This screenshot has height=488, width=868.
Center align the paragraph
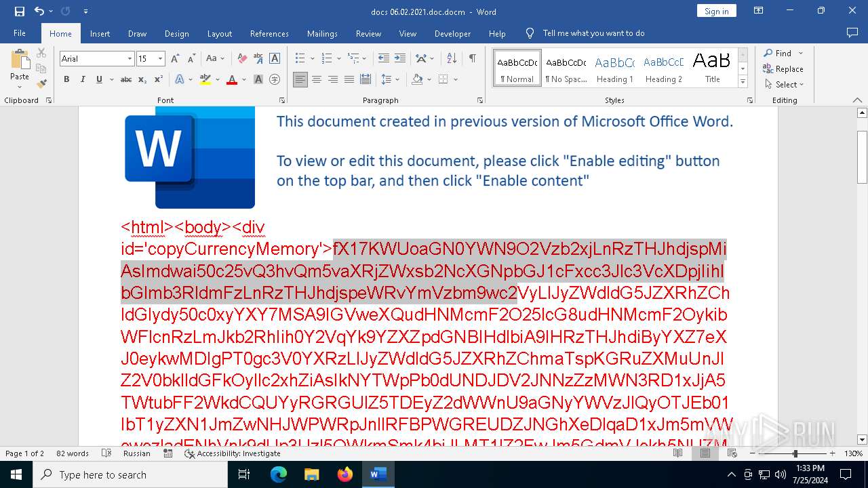click(x=317, y=79)
